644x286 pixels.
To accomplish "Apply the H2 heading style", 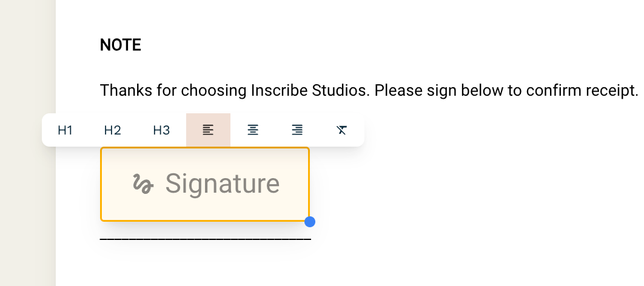I will tap(112, 130).
